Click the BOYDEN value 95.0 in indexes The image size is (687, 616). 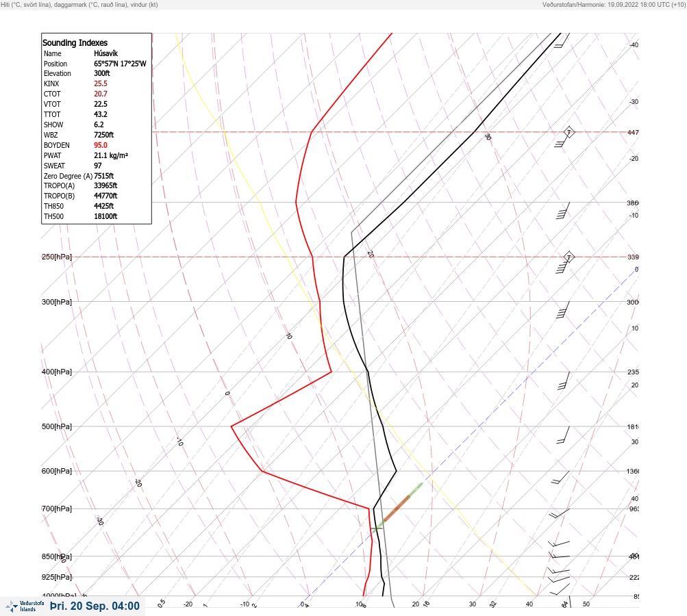click(x=100, y=145)
